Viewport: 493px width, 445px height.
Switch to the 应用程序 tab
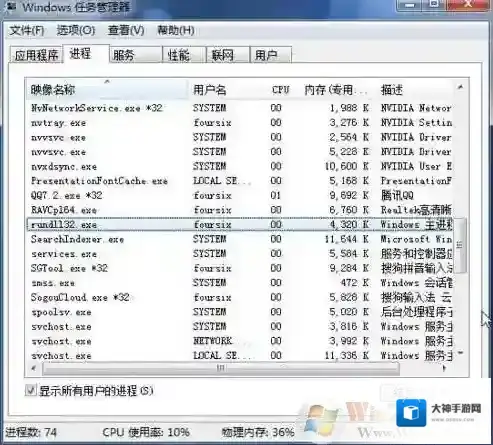click(36, 55)
